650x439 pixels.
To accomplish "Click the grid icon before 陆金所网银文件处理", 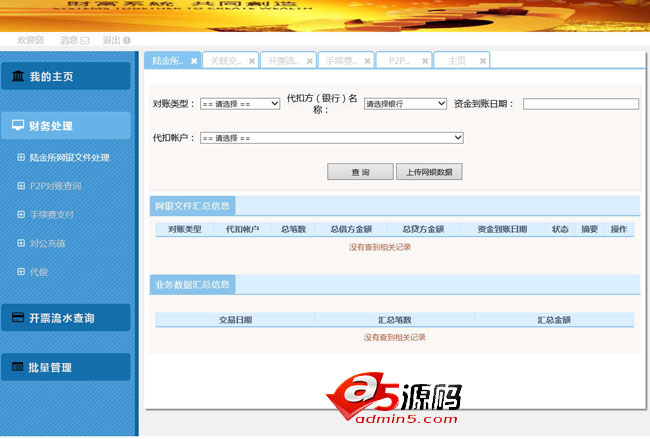I will [x=21, y=157].
